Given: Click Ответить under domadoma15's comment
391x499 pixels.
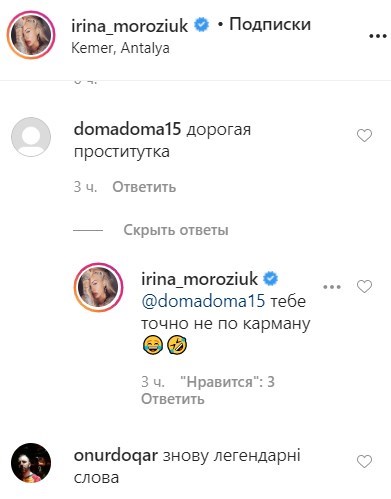Looking at the screenshot, I should click(144, 187).
